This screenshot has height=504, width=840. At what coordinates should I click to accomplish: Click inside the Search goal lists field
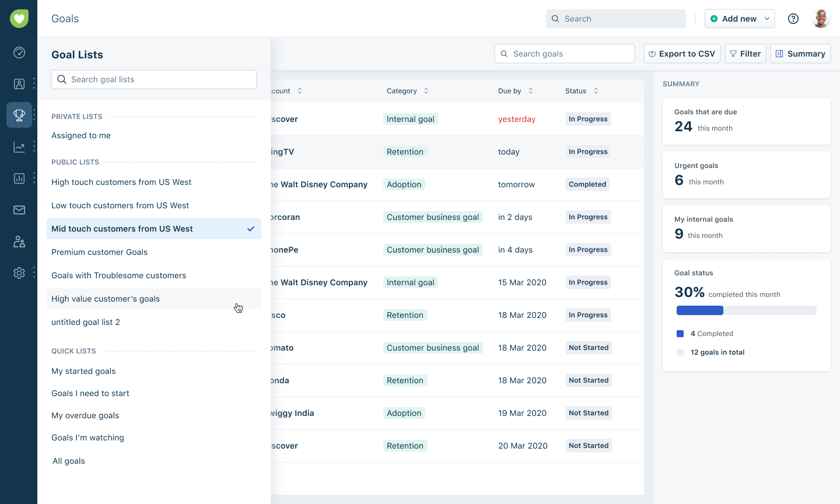click(x=153, y=79)
